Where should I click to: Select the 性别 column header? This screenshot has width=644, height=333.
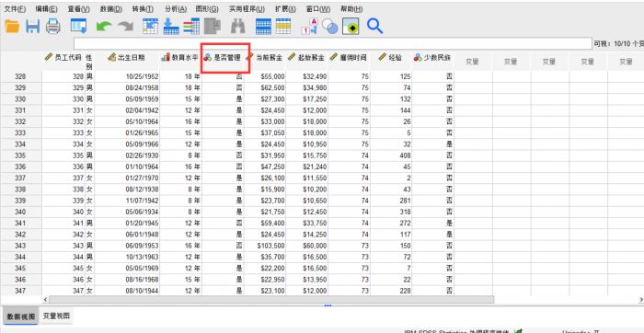89,62
